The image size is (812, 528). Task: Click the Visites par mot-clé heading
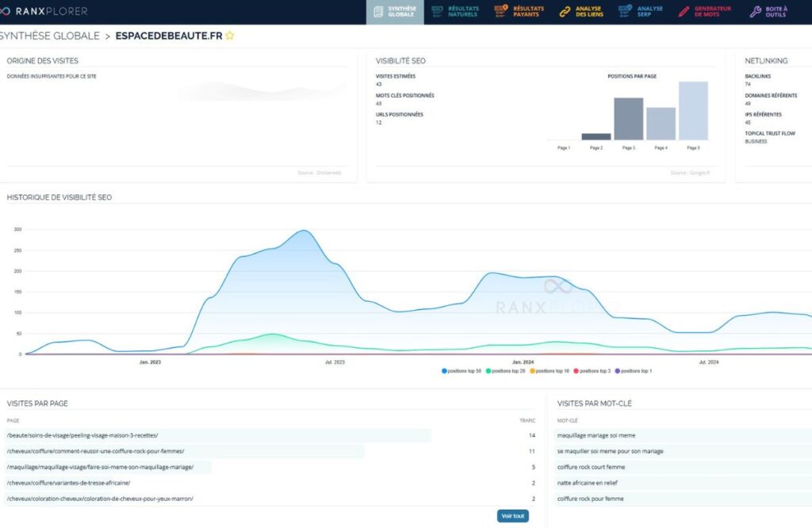[x=595, y=404]
